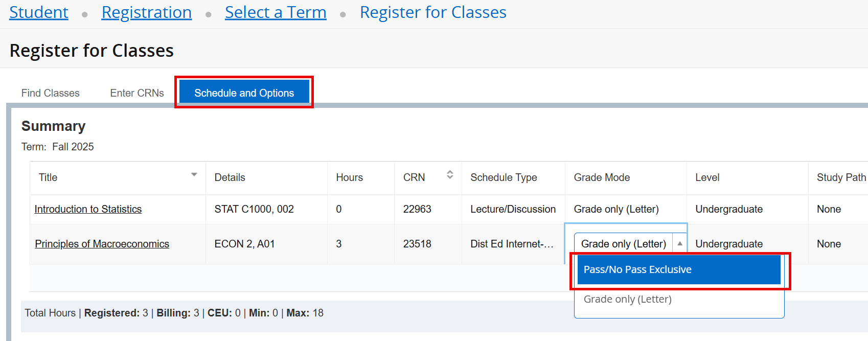Click the Register for Classes page heading
The width and height of the screenshot is (868, 341).
point(92,51)
